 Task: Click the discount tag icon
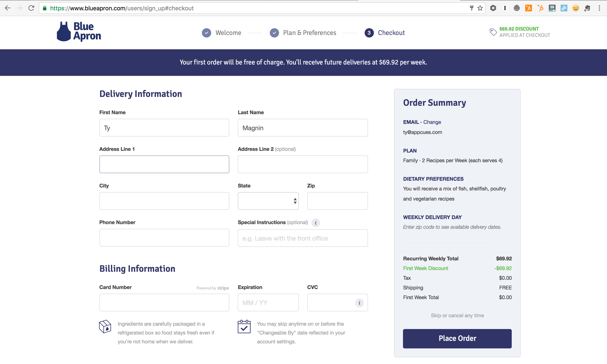493,32
